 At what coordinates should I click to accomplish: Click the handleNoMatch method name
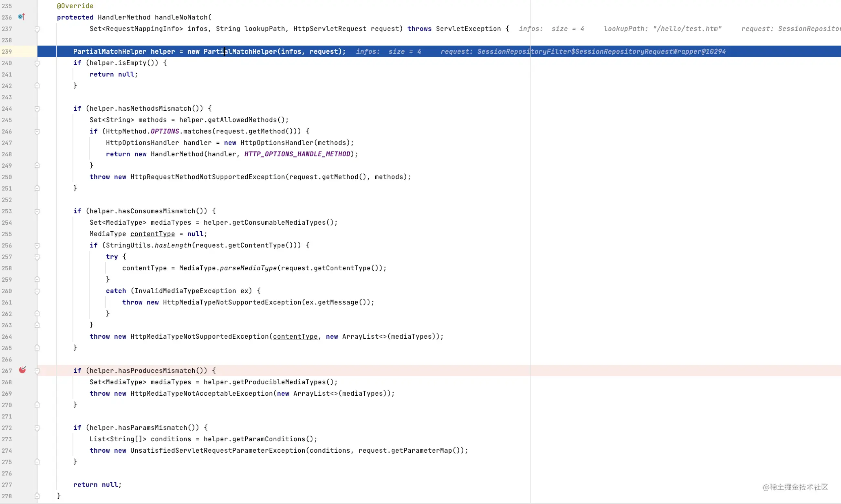pyautogui.click(x=181, y=17)
